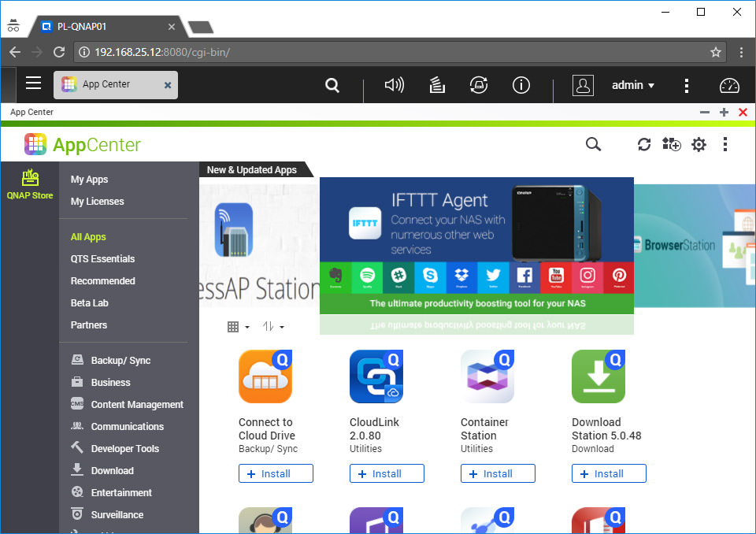The height and width of the screenshot is (534, 756).
Task: Open the external devices icon
Action: click(x=479, y=85)
